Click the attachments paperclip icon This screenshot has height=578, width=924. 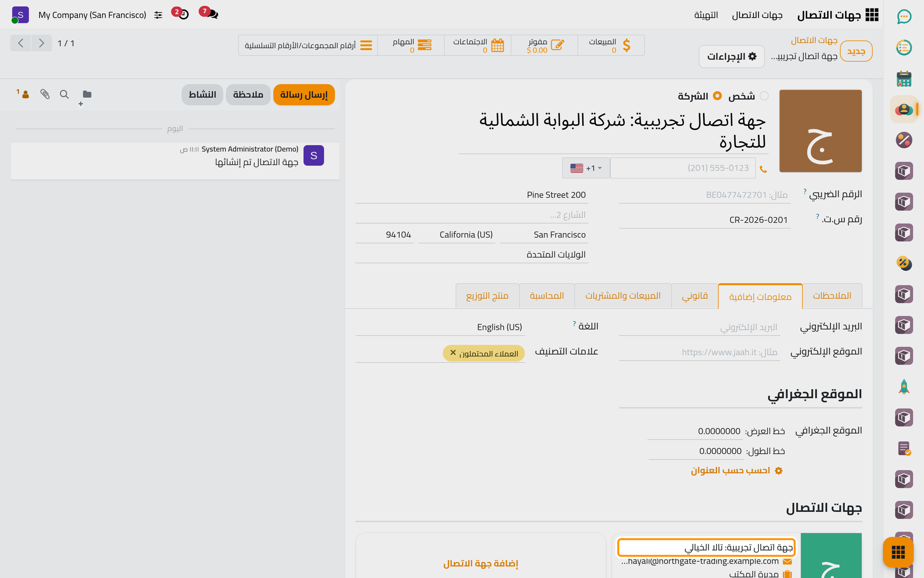point(45,94)
